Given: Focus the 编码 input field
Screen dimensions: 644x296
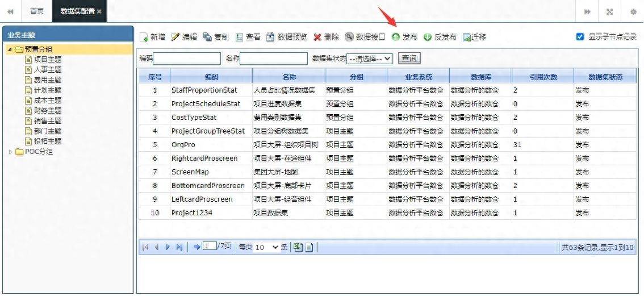Looking at the screenshot, I should tap(187, 59).
